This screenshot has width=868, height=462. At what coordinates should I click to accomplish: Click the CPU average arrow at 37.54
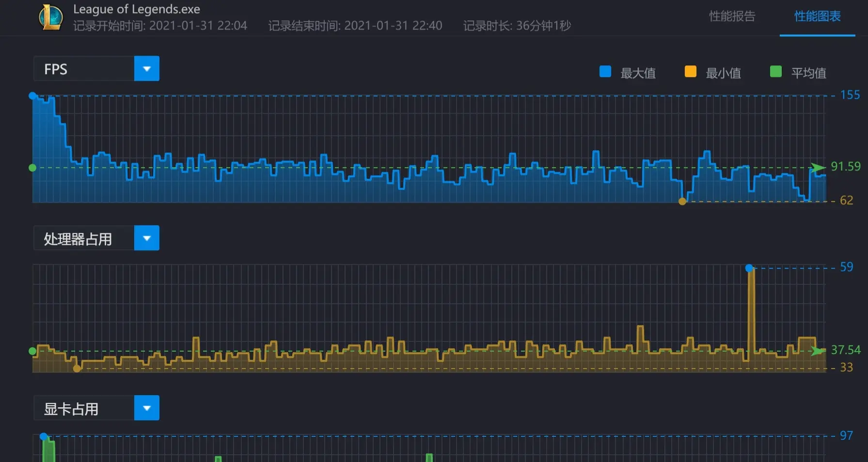818,351
